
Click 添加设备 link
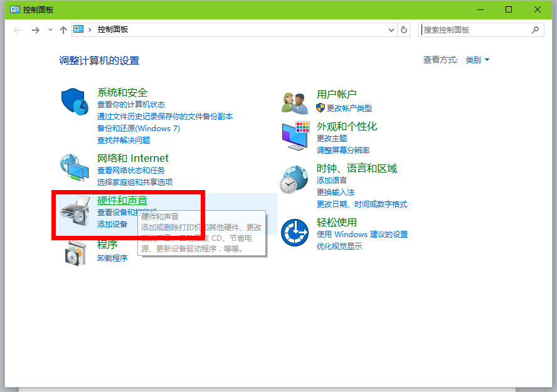click(x=112, y=225)
